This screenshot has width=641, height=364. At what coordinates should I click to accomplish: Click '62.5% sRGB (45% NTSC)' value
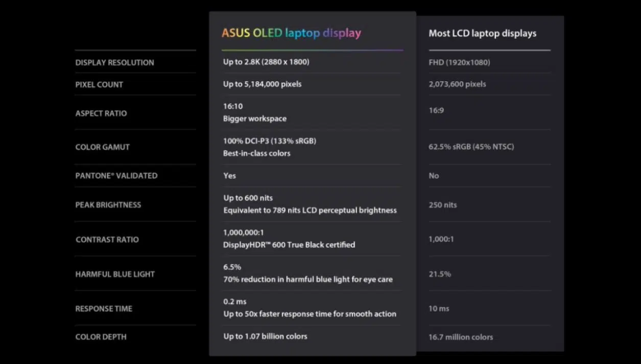coord(471,147)
